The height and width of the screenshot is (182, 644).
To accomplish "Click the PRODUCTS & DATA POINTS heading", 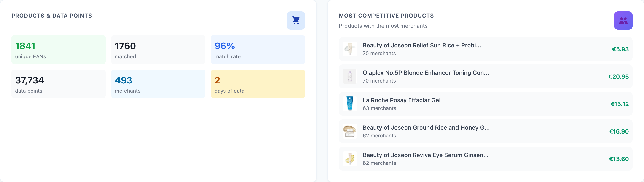I will pyautogui.click(x=52, y=16).
